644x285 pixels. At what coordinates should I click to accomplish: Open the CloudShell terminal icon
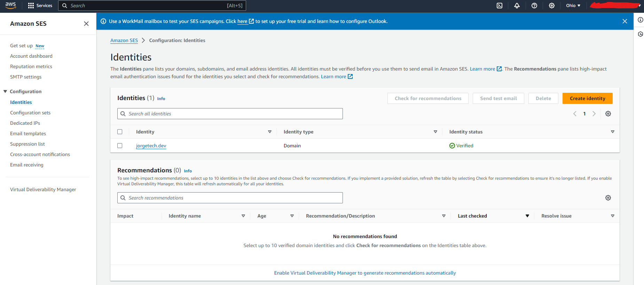click(x=500, y=6)
